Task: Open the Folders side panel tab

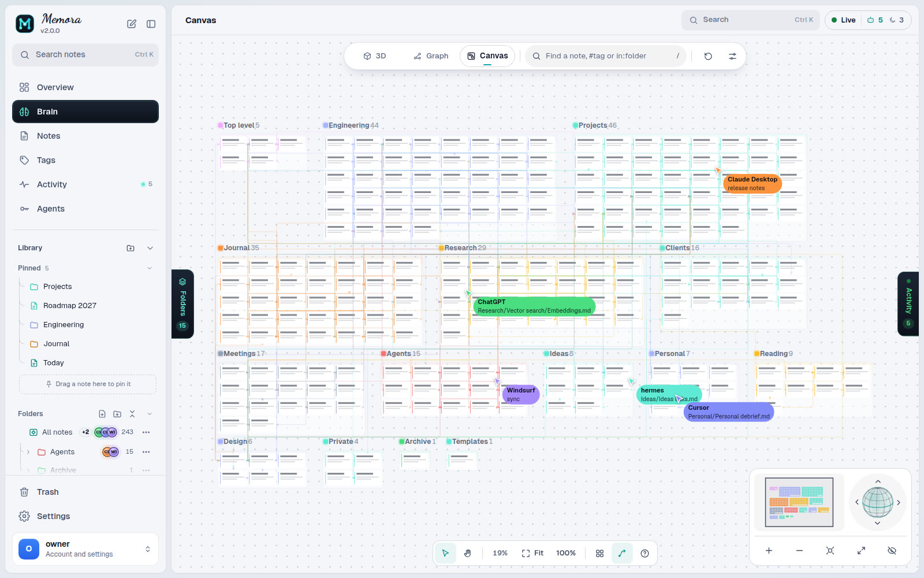Action: coord(182,303)
